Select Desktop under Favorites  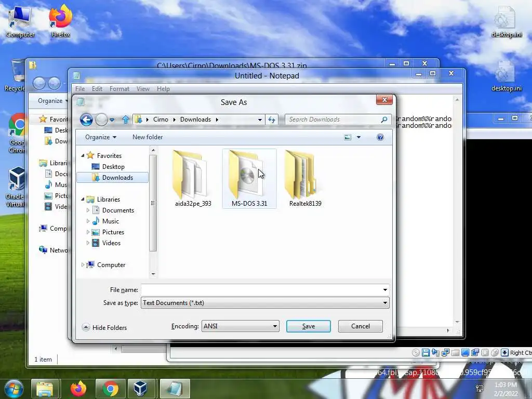pyautogui.click(x=113, y=167)
